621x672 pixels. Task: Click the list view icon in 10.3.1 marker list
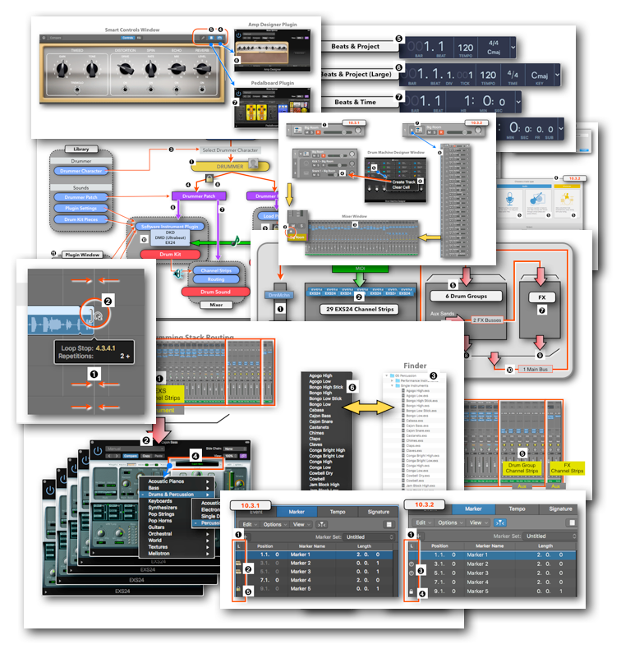coord(389,524)
